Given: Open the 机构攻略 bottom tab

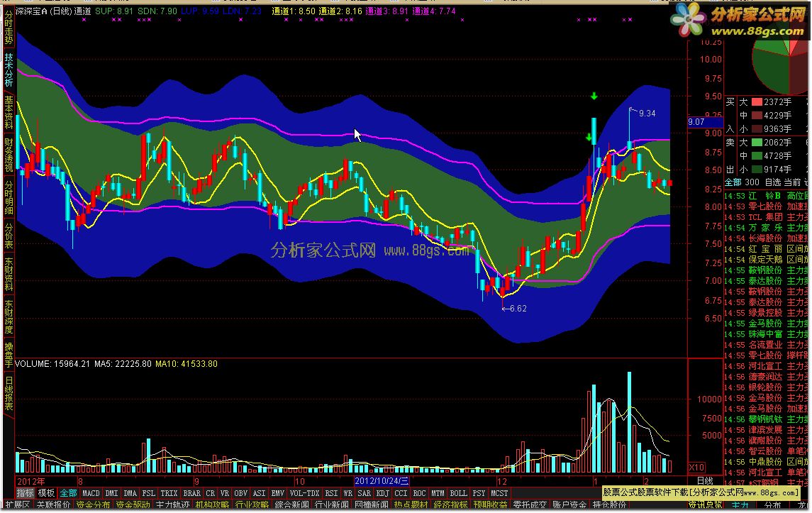Looking at the screenshot, I should click(x=212, y=504).
